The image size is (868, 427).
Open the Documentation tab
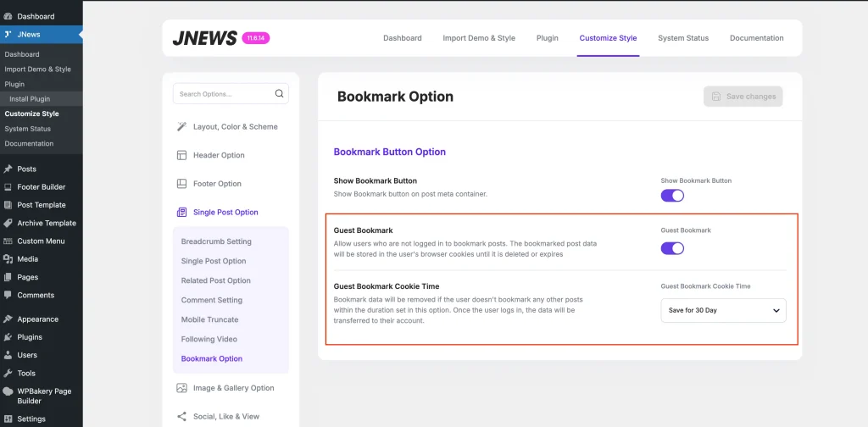click(757, 38)
